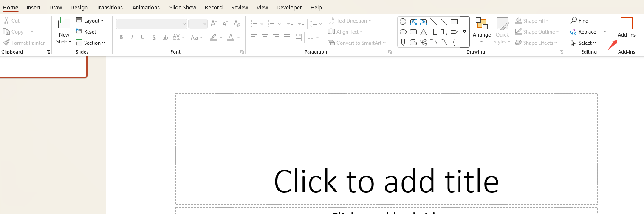Select the Rounded Rectangle shape

(x=413, y=32)
